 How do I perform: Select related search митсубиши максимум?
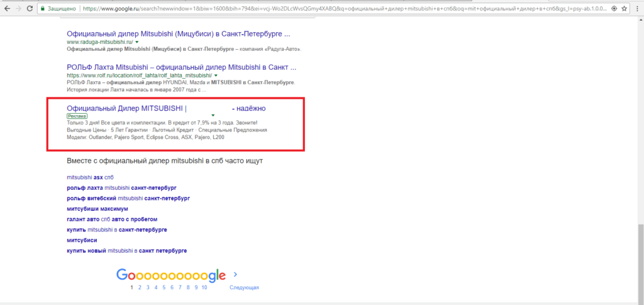(97, 209)
